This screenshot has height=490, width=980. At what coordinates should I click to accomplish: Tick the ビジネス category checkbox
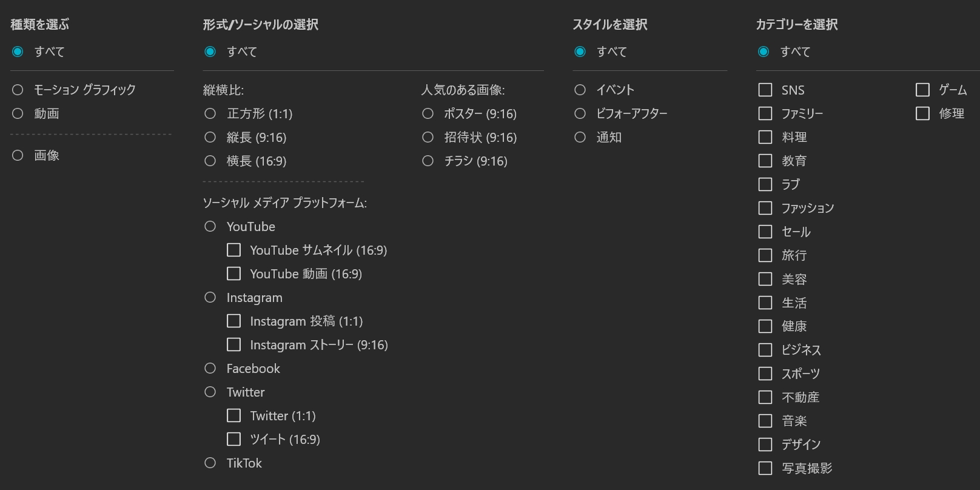[765, 350]
